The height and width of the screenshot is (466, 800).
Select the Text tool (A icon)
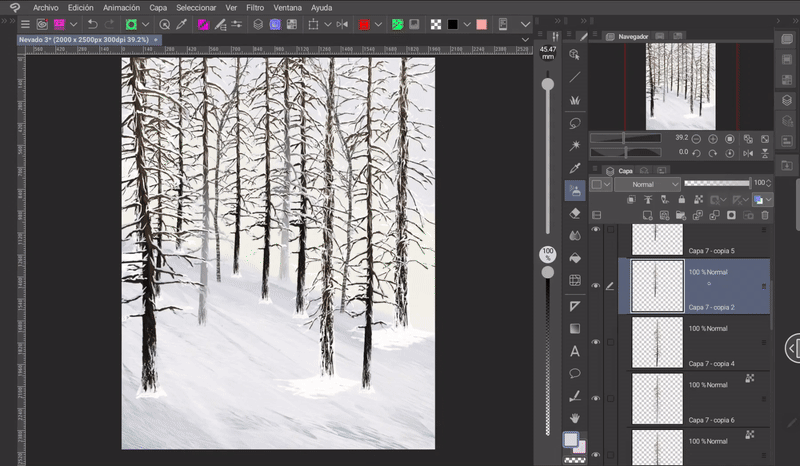575,351
